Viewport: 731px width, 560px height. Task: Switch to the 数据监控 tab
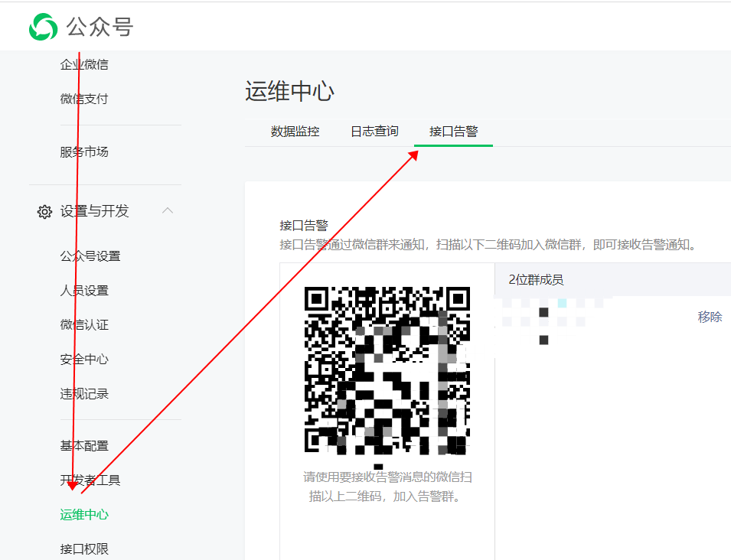click(295, 132)
